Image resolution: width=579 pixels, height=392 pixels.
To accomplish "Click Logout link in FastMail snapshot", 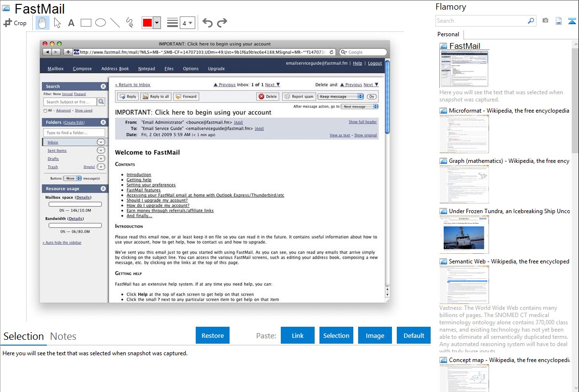I will coord(375,63).
